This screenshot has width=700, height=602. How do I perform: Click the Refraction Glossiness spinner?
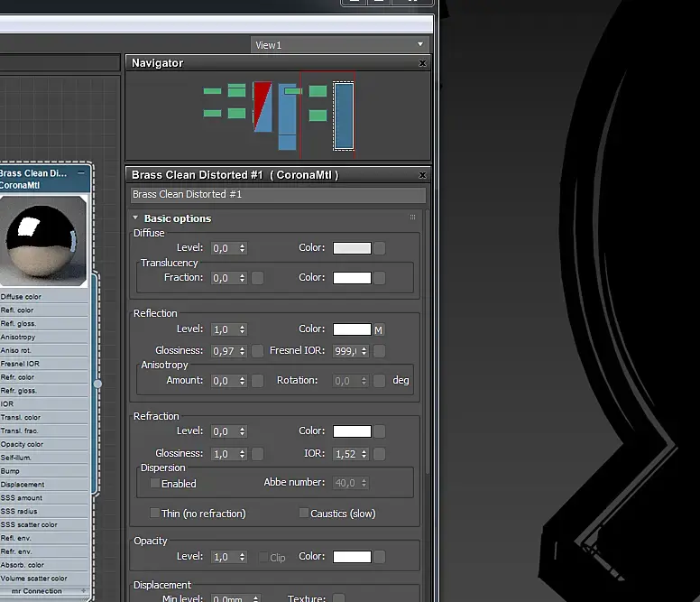[x=242, y=454]
